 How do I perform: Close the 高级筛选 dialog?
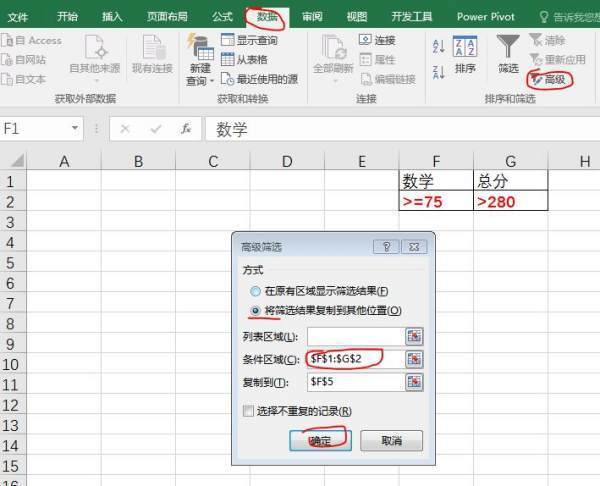tap(414, 247)
